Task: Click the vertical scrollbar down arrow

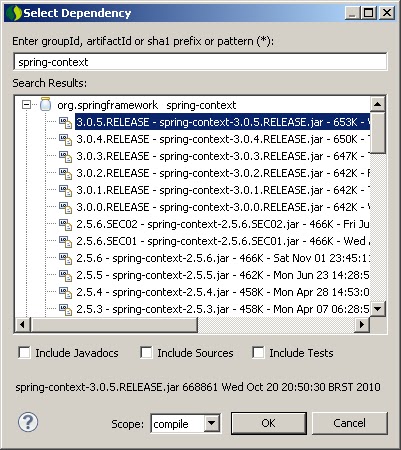Action: point(377,309)
